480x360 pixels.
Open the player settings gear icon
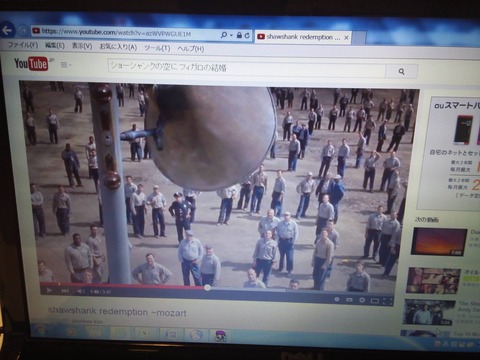pos(362,300)
